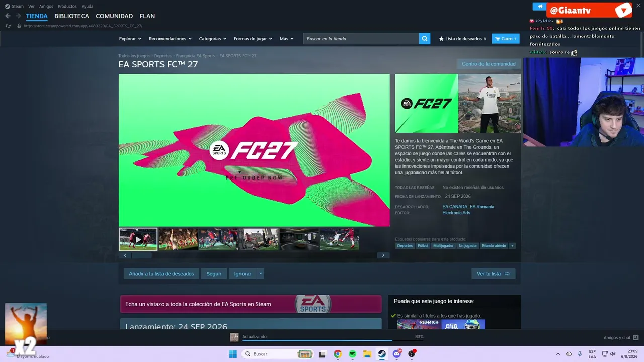Open Task View on the taskbar
The width and height of the screenshot is (644, 362).
click(323, 354)
